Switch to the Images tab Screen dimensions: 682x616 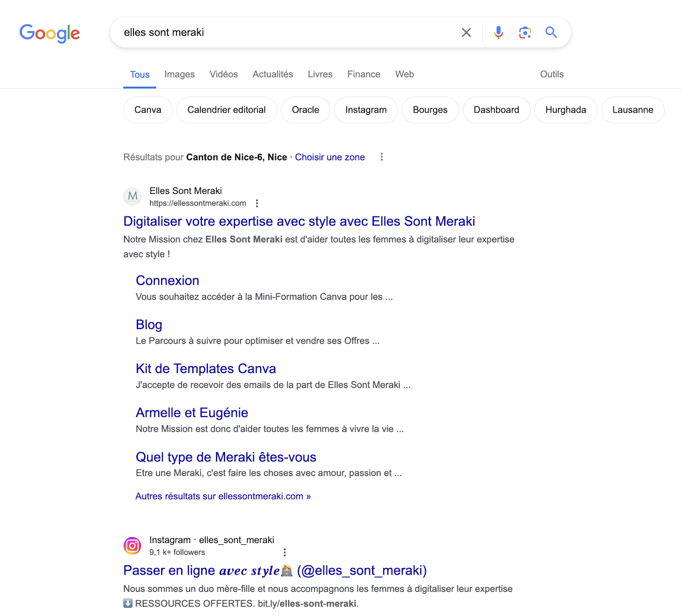179,74
